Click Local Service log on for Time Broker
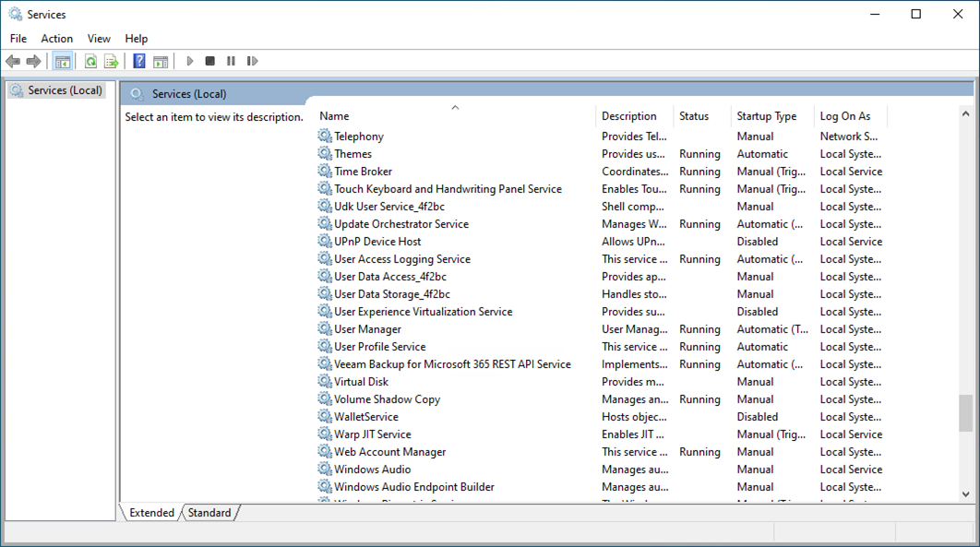980x547 pixels. point(851,171)
